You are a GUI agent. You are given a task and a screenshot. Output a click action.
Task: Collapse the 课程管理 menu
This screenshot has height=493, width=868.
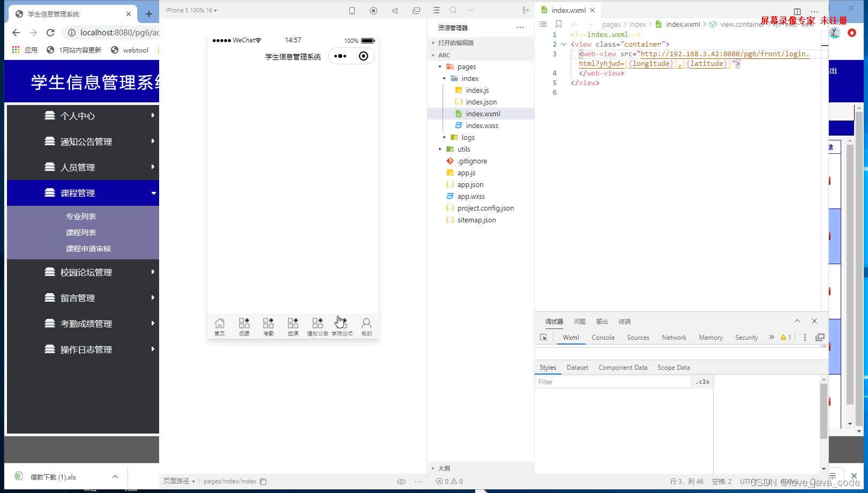coord(83,193)
